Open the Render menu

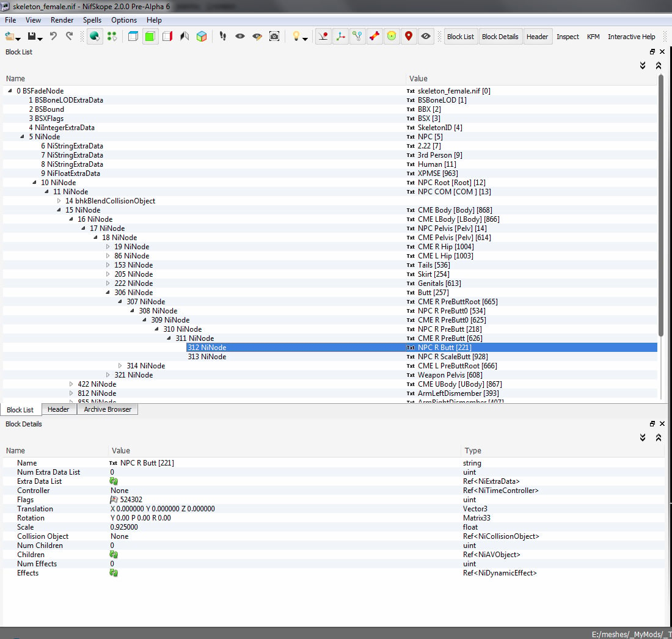(62, 20)
